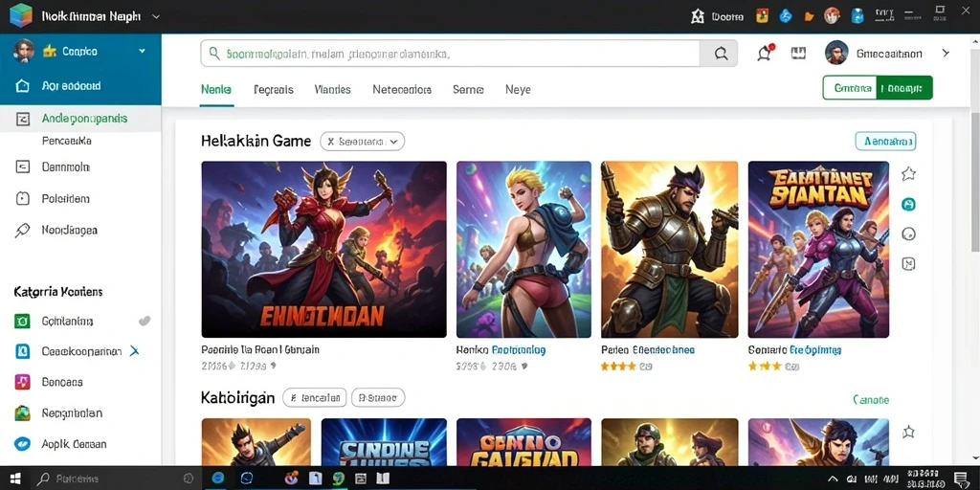
Task: Switch to the Vlandes tab
Action: [332, 89]
